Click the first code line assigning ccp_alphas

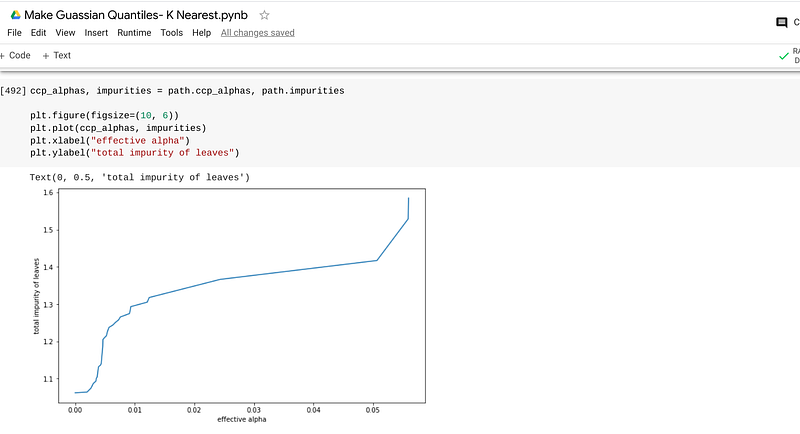coord(187,91)
